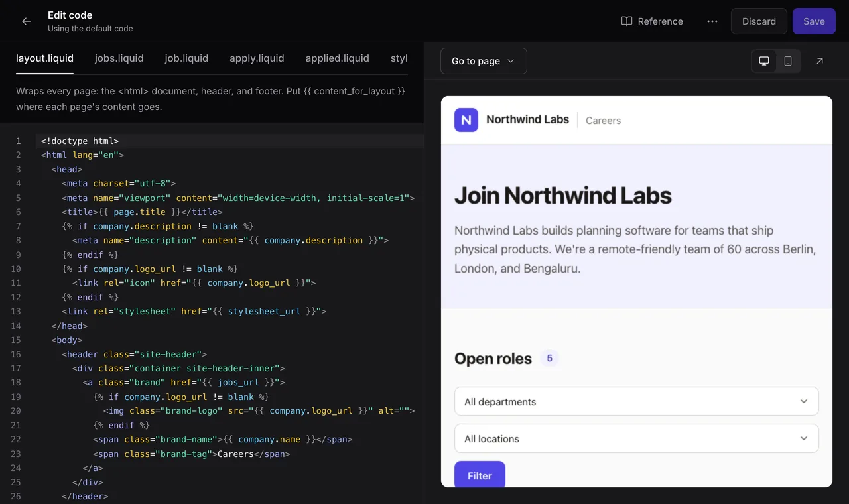Viewport: 849px width, 504px height.
Task: Click the Open roles heading
Action: click(x=493, y=359)
